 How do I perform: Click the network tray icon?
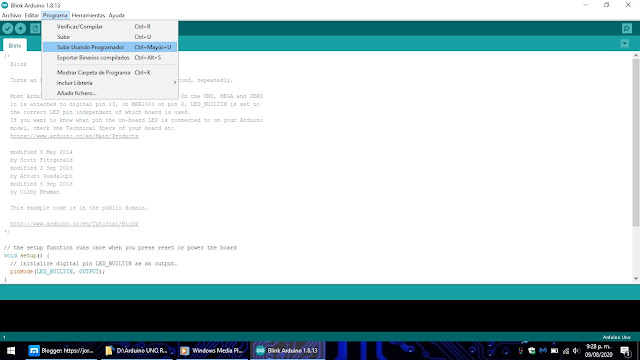click(x=566, y=351)
